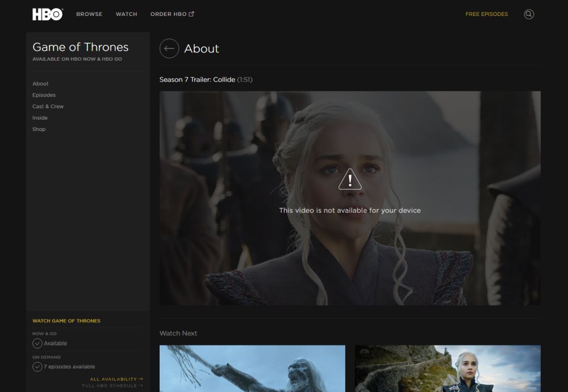Select About in the sidebar
Viewport: 568px width, 392px height.
[40, 83]
